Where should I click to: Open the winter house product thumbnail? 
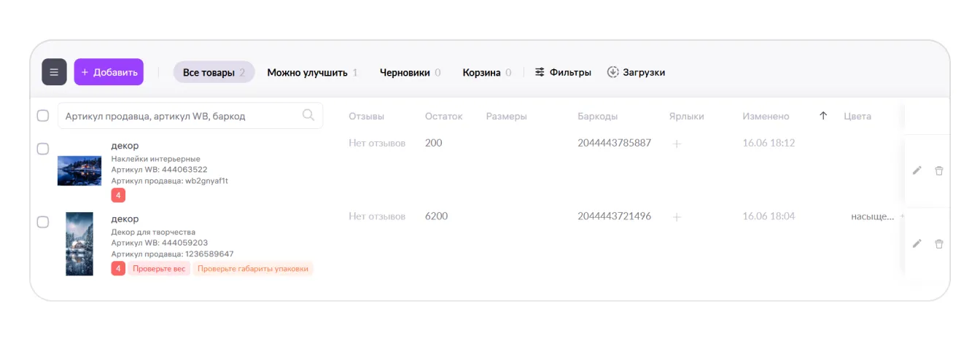pyautogui.click(x=79, y=243)
